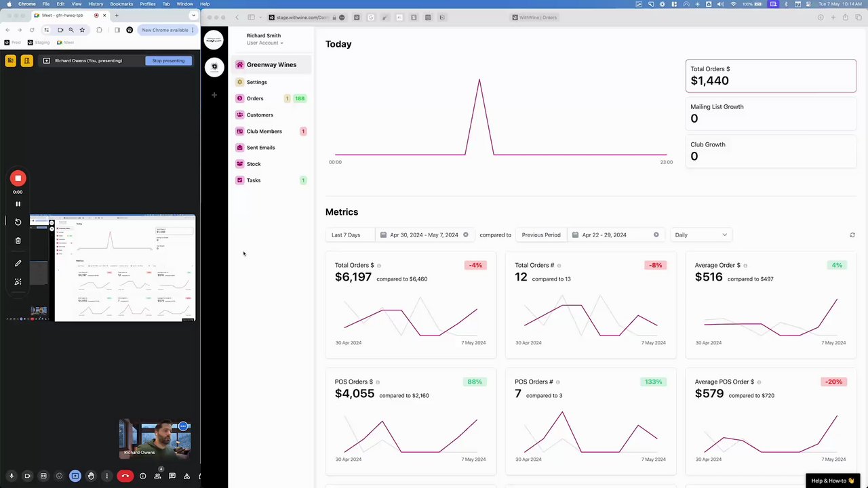Expand the Chrome tab search dropdown

pyautogui.click(x=194, y=15)
